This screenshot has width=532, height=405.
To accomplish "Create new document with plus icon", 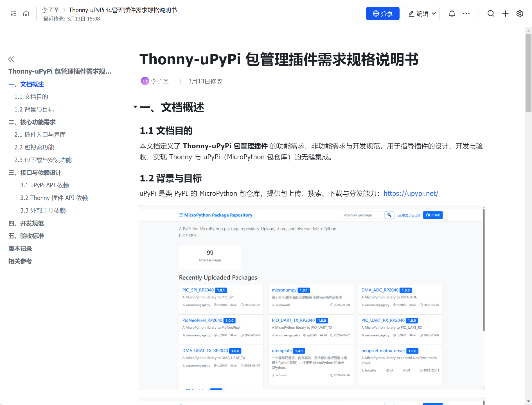I will tap(505, 13).
